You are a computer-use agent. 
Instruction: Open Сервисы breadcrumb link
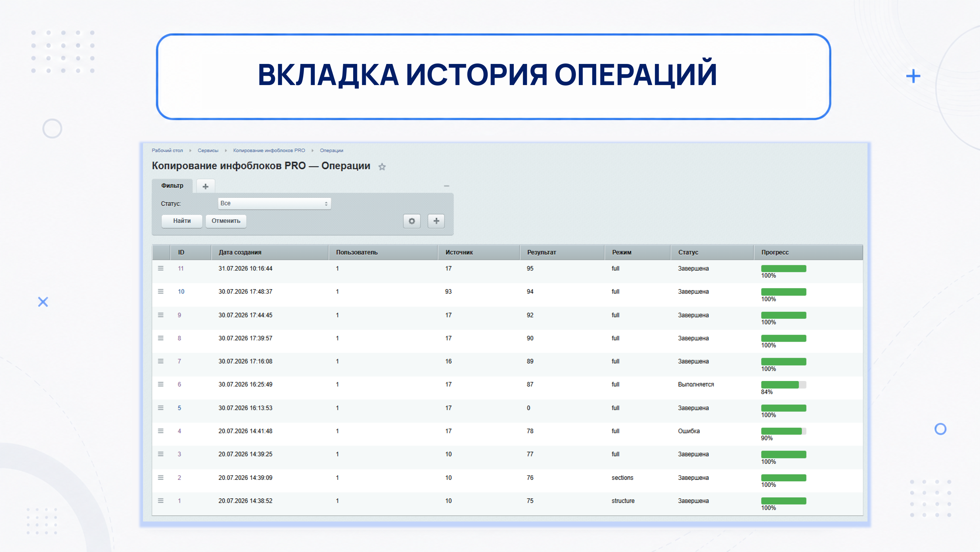pyautogui.click(x=208, y=150)
